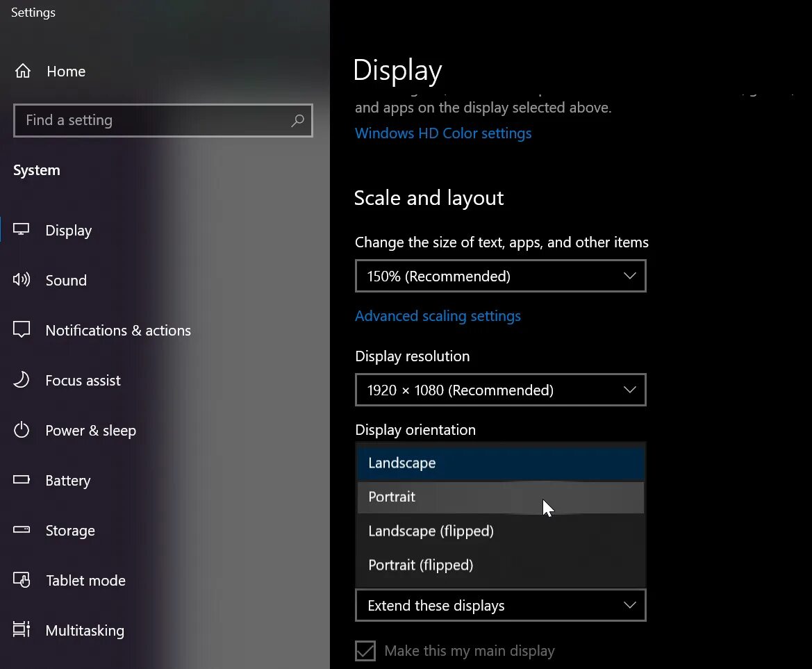Open Storage drive icon
This screenshot has width=812, height=669.
(22, 529)
